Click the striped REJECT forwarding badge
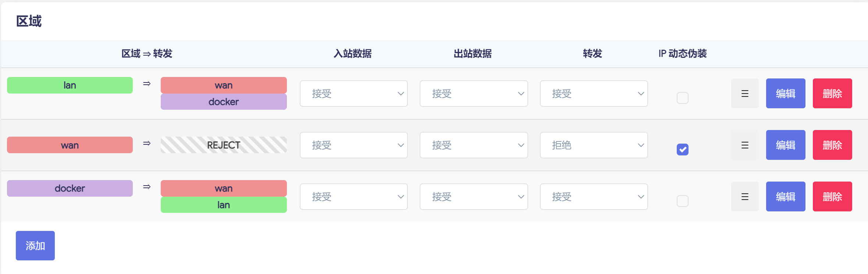This screenshot has width=868, height=274. pos(224,145)
